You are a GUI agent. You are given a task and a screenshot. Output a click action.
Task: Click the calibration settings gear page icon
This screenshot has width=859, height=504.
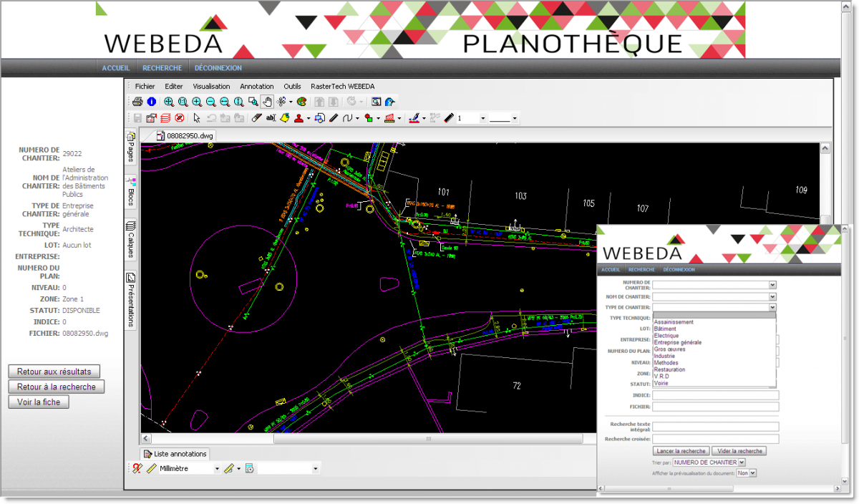249,468
